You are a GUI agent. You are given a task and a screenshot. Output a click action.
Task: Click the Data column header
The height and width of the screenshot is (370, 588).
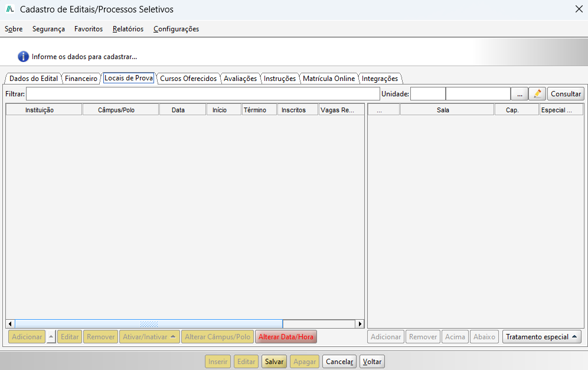click(182, 110)
